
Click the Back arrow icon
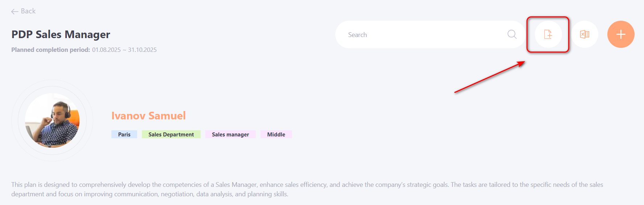pos(15,12)
